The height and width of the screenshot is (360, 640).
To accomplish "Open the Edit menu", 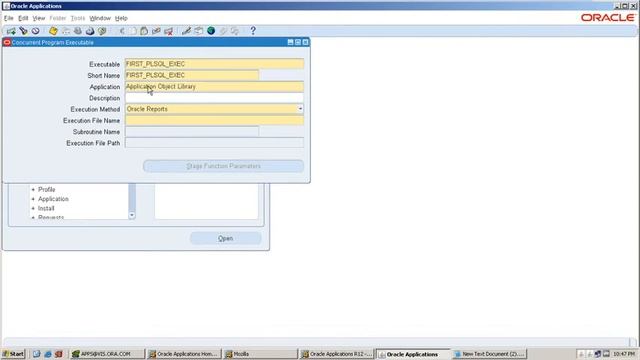I will (x=23, y=18).
